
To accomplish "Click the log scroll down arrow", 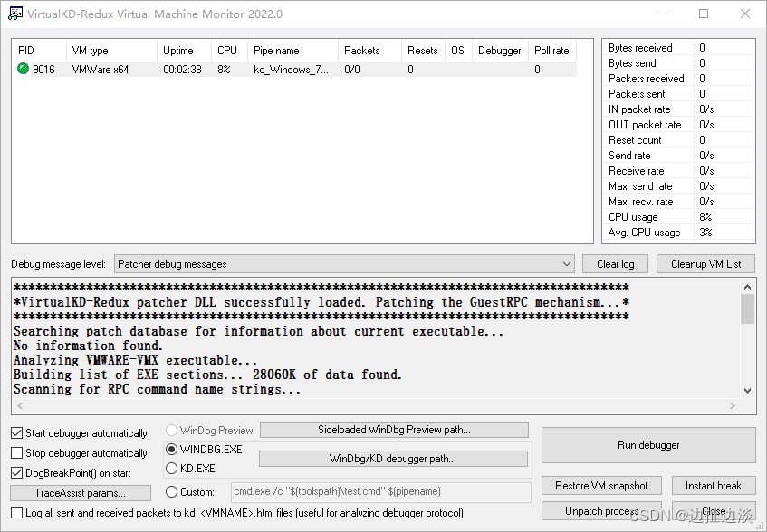I will [x=747, y=390].
